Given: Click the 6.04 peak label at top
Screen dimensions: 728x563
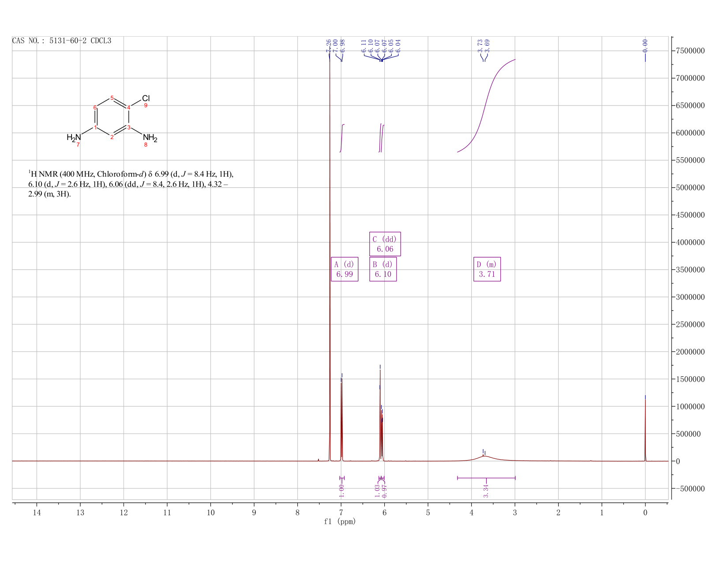Looking at the screenshot, I should (398, 46).
